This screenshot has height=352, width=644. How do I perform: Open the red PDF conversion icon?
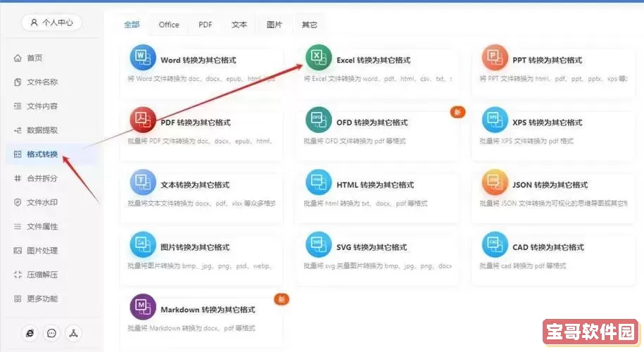143,120
